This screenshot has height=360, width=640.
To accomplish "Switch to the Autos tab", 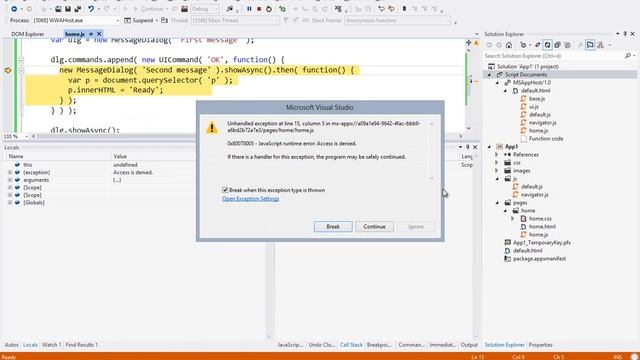I will (x=11, y=345).
